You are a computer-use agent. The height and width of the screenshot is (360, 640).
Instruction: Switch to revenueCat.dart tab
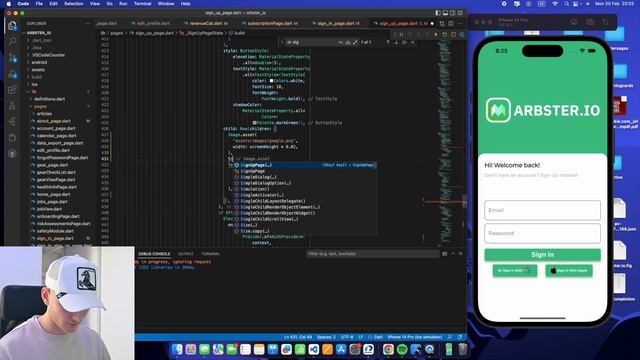(206, 24)
